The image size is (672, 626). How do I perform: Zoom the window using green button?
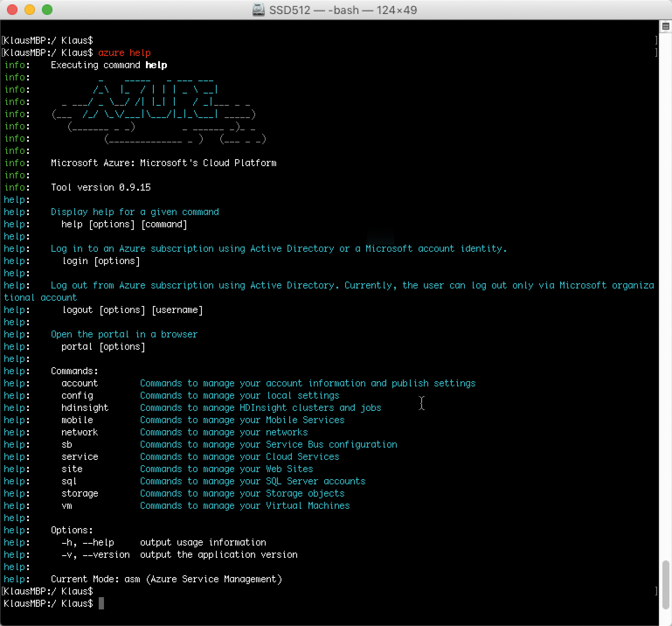coord(47,10)
